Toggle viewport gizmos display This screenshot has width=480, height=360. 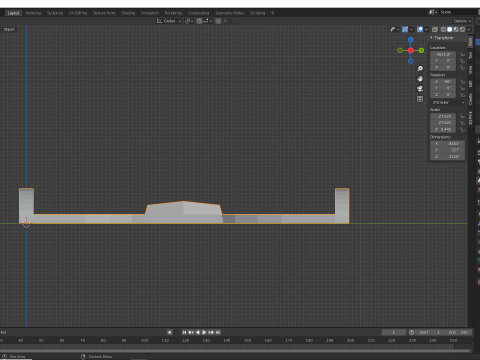point(405,29)
